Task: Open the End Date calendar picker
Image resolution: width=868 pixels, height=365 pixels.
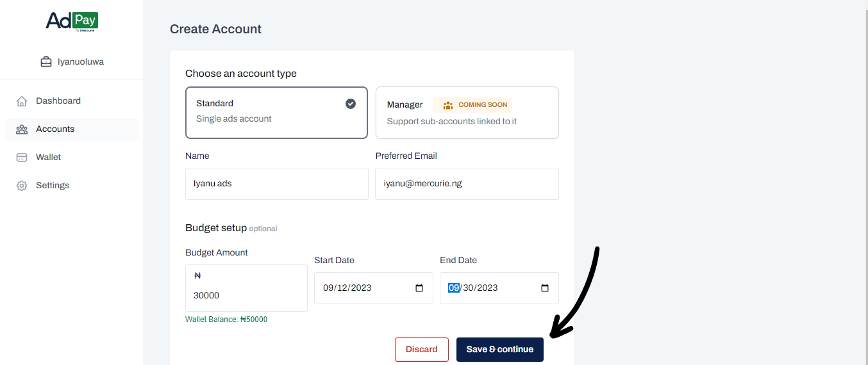Action: click(x=545, y=288)
